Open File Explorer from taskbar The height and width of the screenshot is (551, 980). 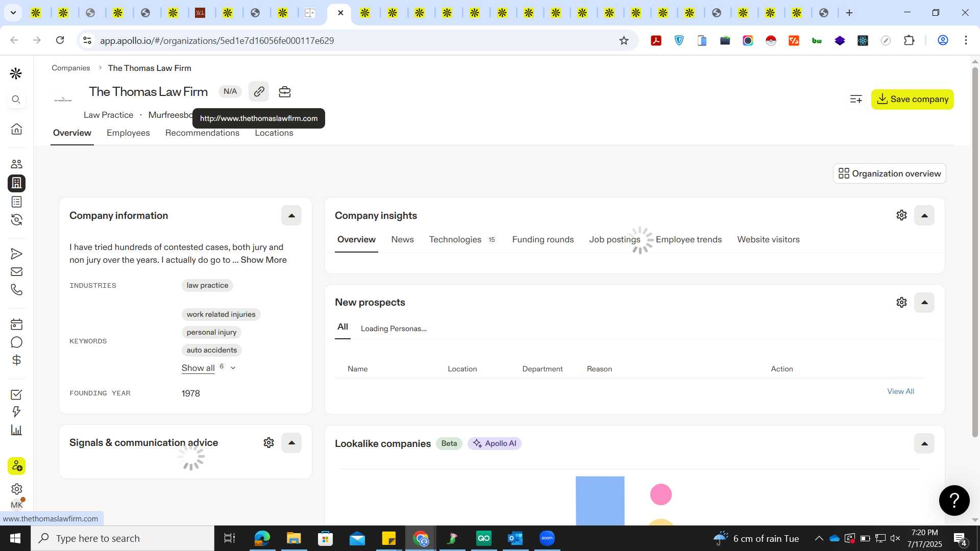tap(293, 538)
